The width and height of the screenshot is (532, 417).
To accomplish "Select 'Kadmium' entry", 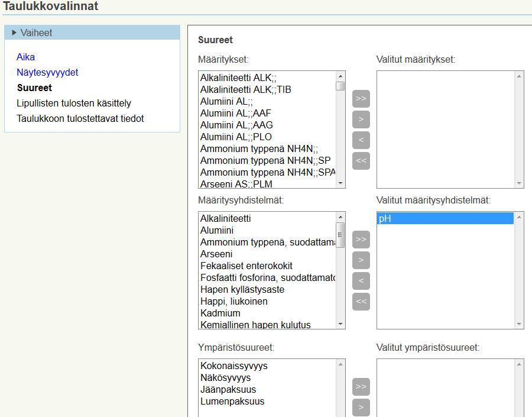I will (267, 313).
